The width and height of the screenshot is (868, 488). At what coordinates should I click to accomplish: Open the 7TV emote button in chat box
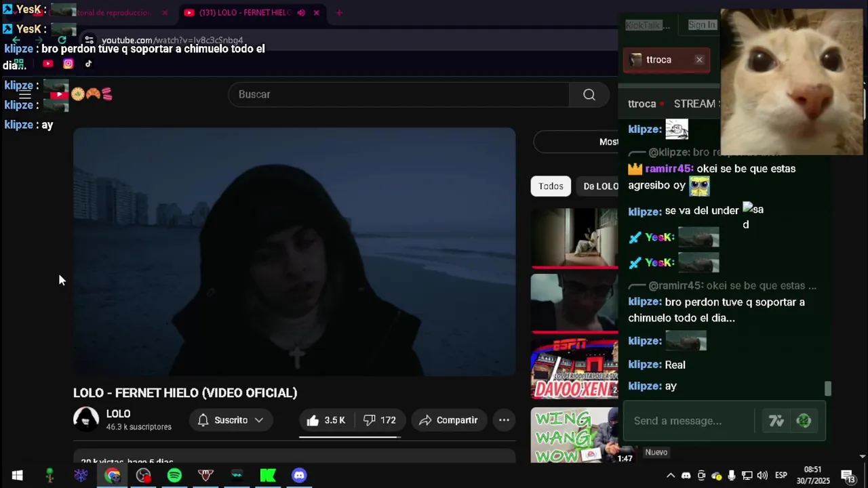tap(776, 421)
